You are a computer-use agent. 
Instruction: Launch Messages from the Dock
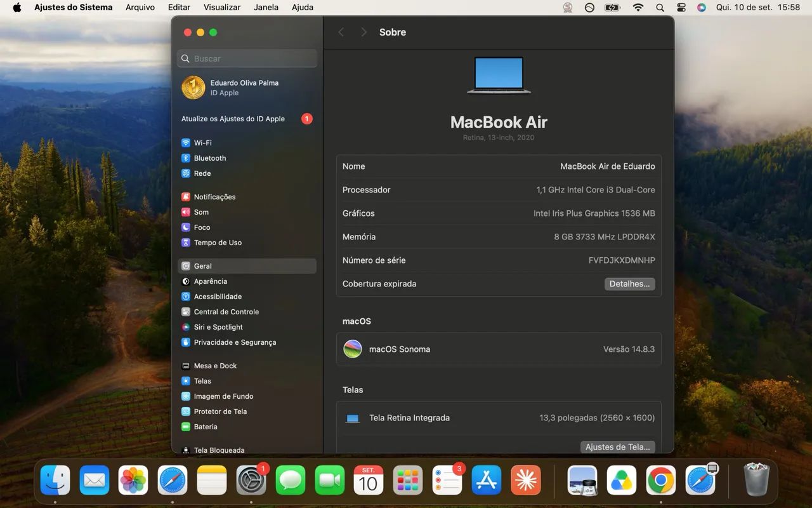pyautogui.click(x=291, y=480)
